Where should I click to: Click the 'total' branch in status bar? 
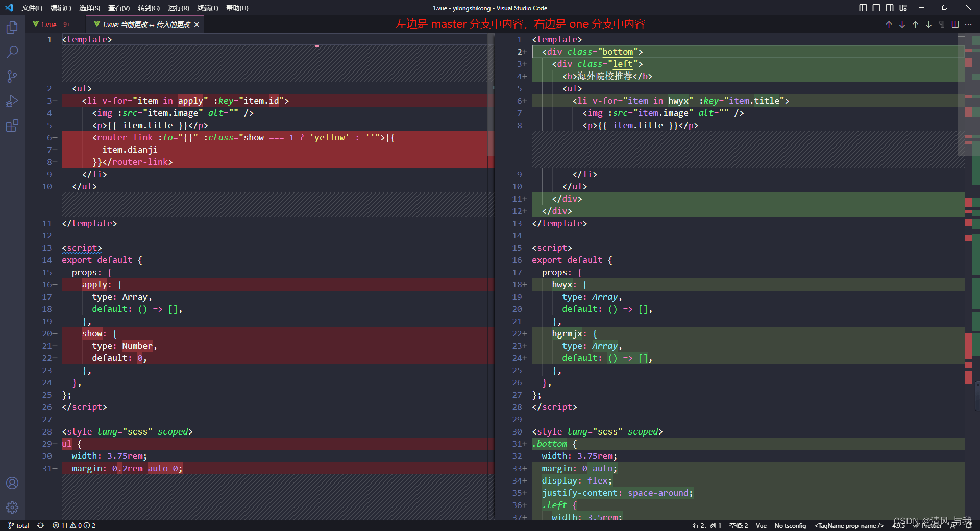coord(18,525)
